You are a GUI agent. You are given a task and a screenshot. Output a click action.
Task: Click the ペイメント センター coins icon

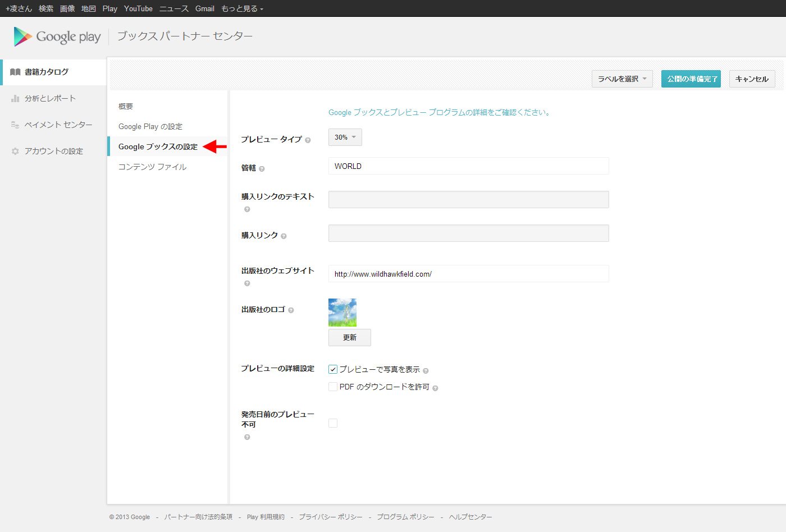pos(15,125)
